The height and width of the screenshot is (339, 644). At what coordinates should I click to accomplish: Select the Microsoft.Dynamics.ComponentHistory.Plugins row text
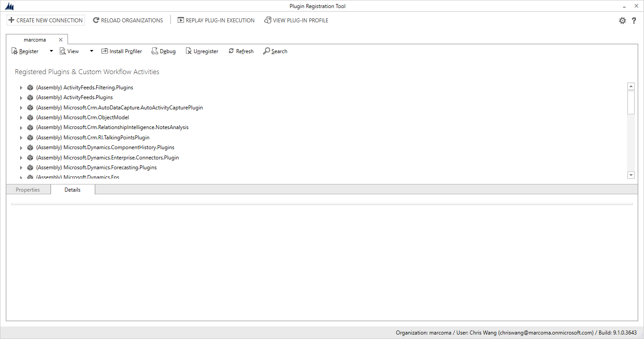[105, 147]
